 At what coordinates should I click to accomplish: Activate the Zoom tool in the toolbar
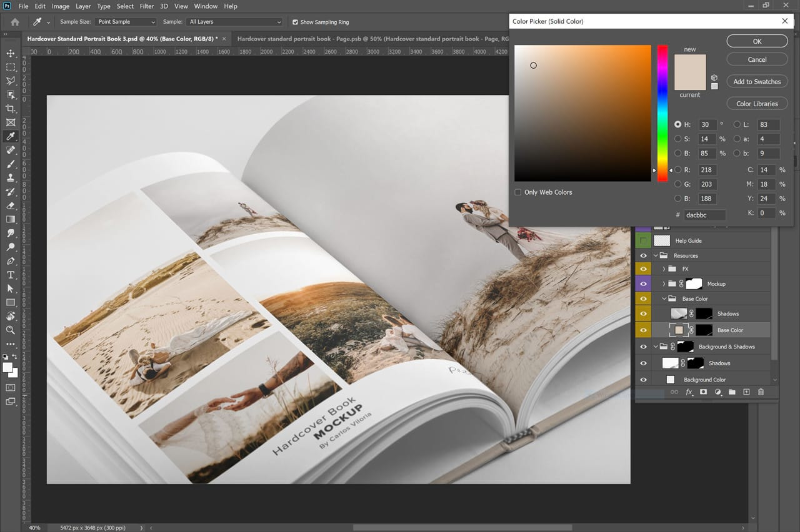pyautogui.click(x=11, y=330)
